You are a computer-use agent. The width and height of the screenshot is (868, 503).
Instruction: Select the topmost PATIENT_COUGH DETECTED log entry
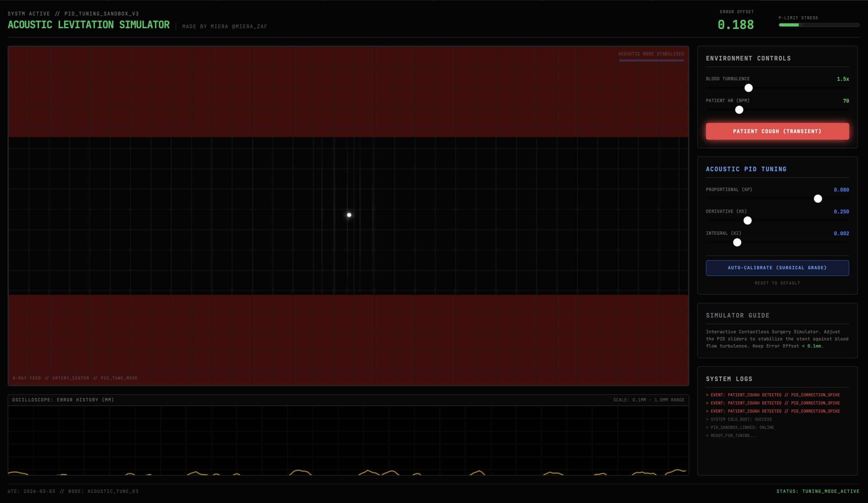point(773,395)
